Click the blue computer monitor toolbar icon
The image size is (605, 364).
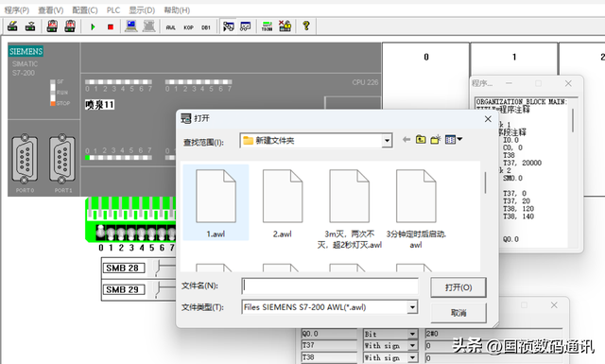[x=131, y=26]
